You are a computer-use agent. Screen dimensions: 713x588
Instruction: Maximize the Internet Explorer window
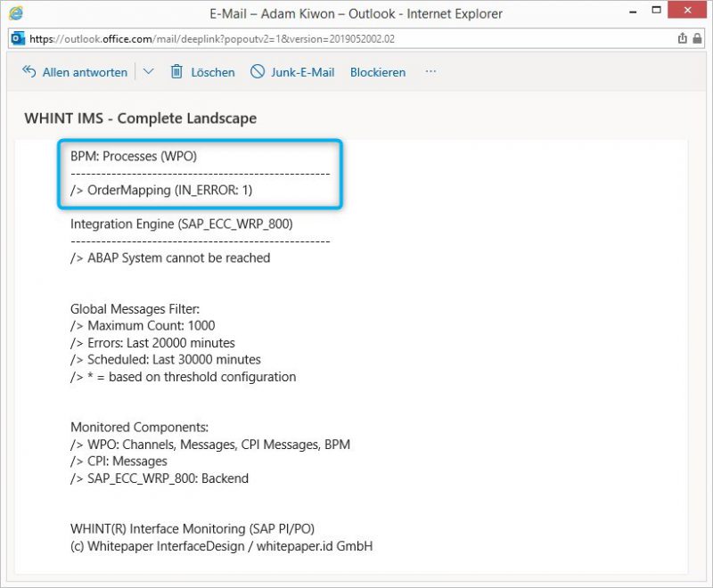[656, 10]
